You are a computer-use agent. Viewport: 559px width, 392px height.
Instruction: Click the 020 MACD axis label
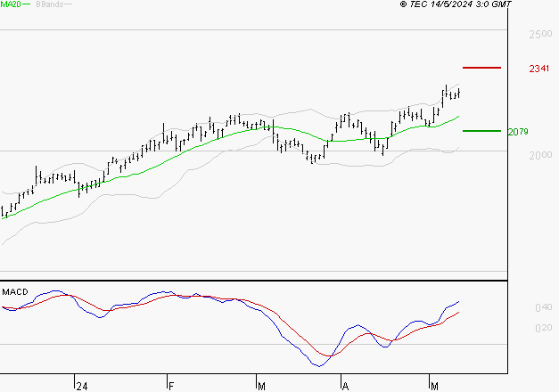tap(544, 328)
